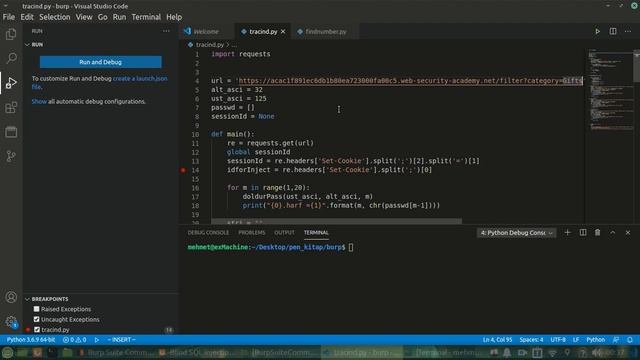Image resolution: width=640 pixels, height=360 pixels.
Task: Open the Accounts icon
Action: click(x=11, y=297)
